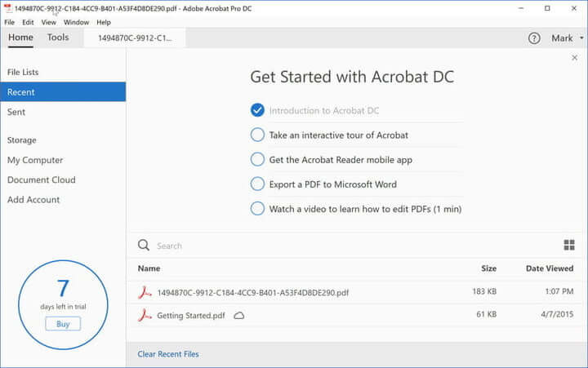Screen dimensions: 588x368
Task: Select My Computer under Storage
Action: coord(35,160)
